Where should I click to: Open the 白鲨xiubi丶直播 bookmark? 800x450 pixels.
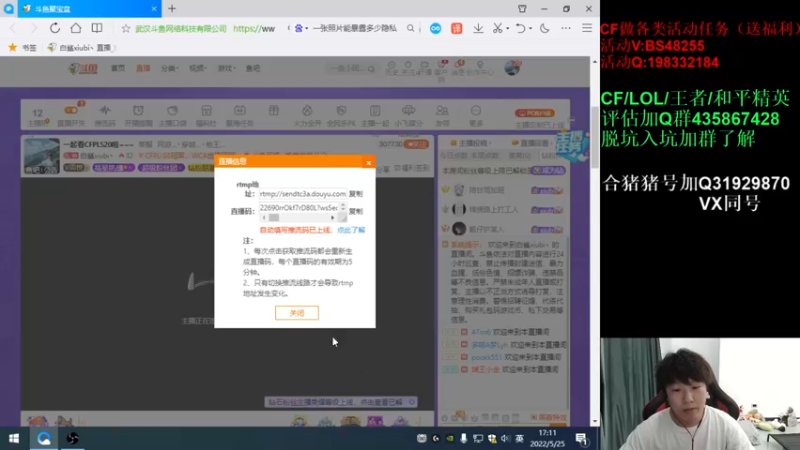(x=81, y=47)
